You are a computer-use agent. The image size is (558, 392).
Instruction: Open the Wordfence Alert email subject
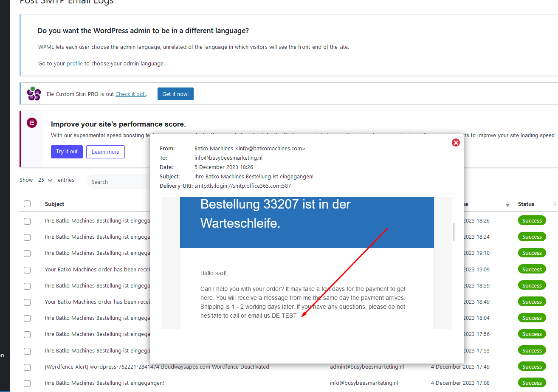(x=157, y=367)
